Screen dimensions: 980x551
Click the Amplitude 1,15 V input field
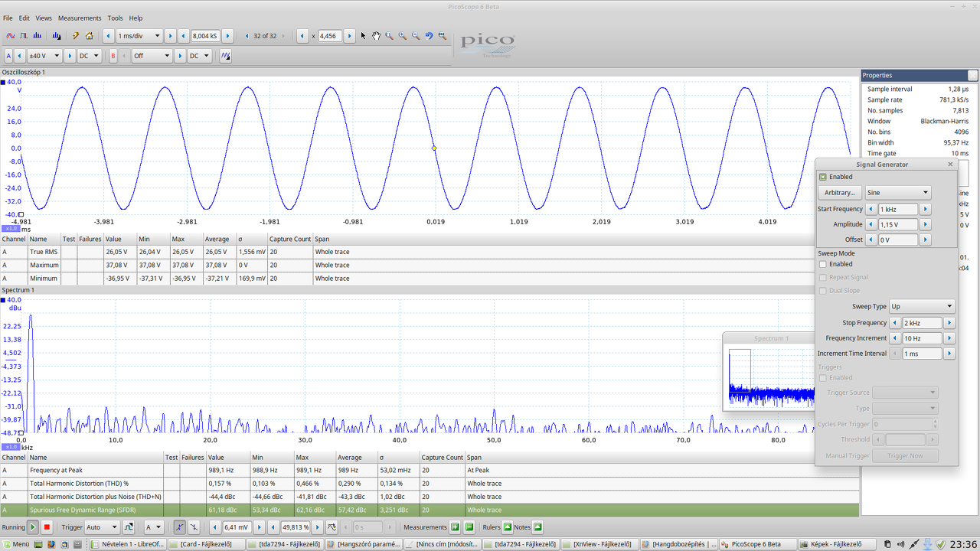[897, 225]
